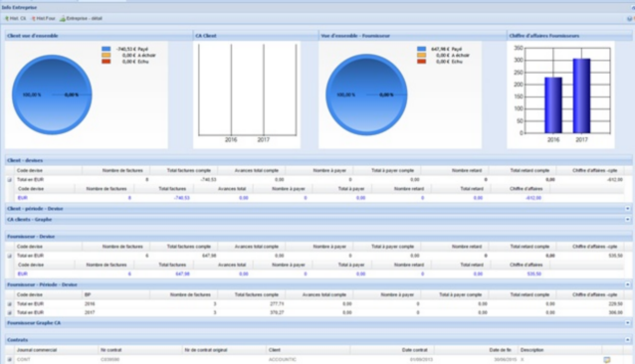Click orange A échoir swatch in Fournisseur legend
The width and height of the screenshot is (635, 364).
(422, 56)
